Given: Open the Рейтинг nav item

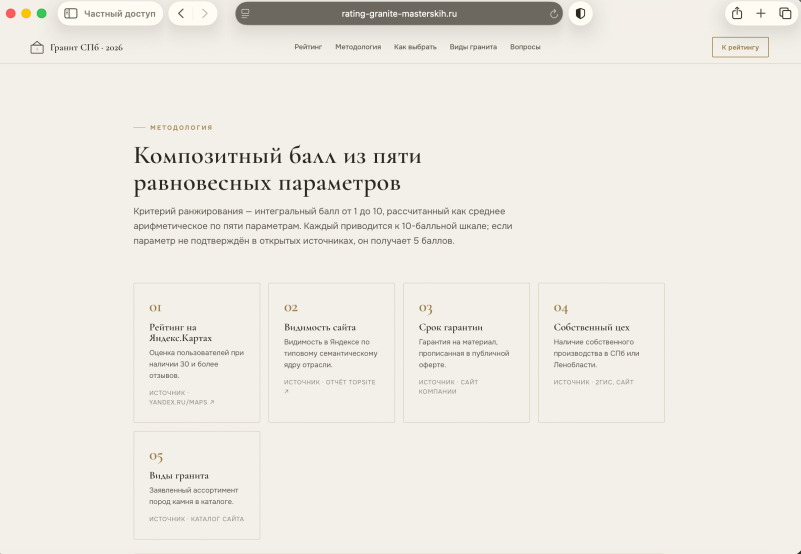Looking at the screenshot, I should pos(308,47).
